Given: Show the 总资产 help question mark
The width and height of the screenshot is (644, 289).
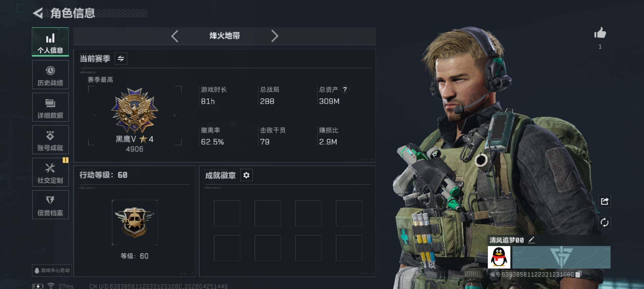Looking at the screenshot, I should click(345, 89).
